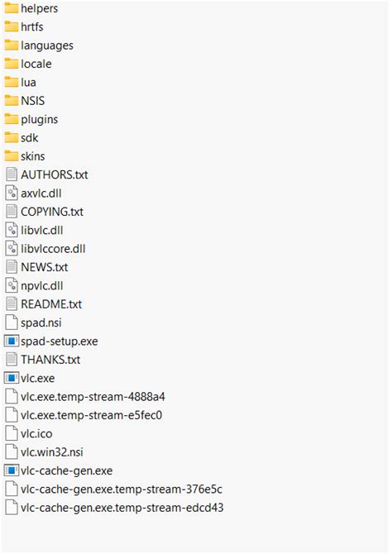Select the file name libvlccore.dll
This screenshot has width=392, height=554.
pos(53,248)
